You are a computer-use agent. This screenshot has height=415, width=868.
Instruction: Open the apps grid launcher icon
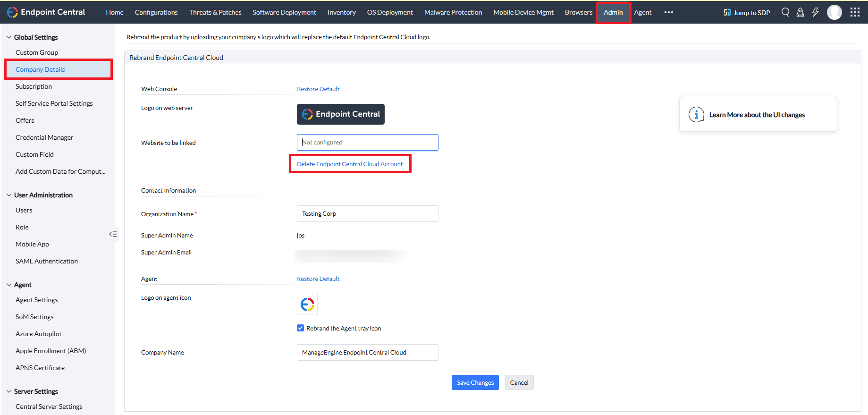(x=855, y=12)
